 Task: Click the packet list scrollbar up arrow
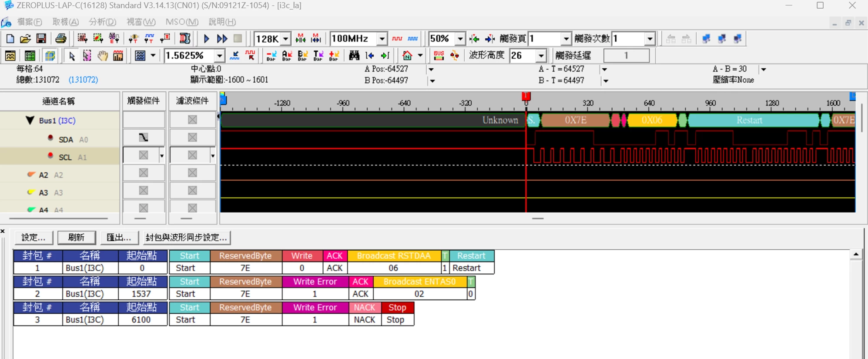pyautogui.click(x=856, y=254)
